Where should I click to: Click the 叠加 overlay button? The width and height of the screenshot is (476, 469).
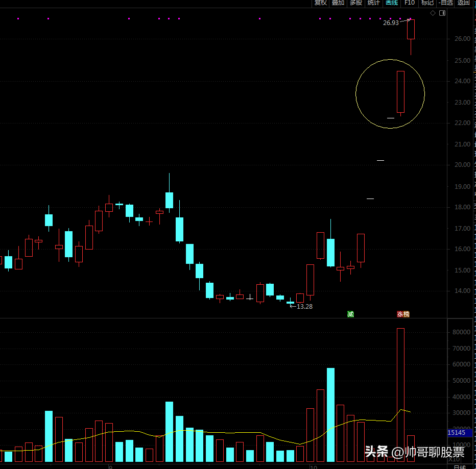[x=338, y=3]
